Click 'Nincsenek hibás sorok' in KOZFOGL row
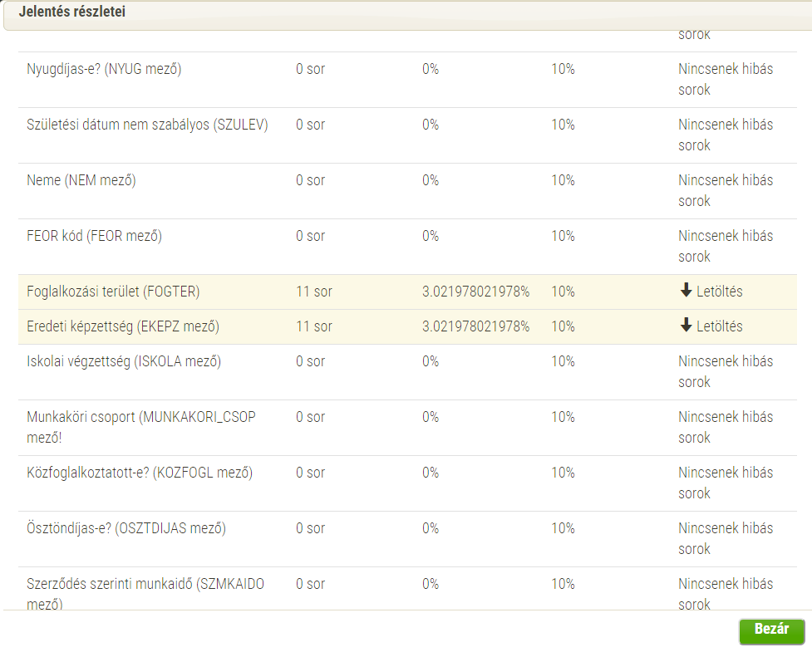 coord(726,483)
